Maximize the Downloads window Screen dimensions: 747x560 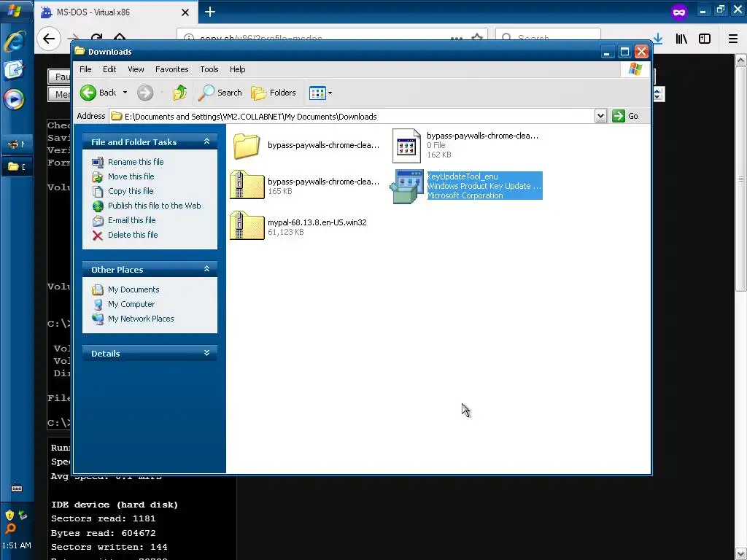[x=624, y=52]
